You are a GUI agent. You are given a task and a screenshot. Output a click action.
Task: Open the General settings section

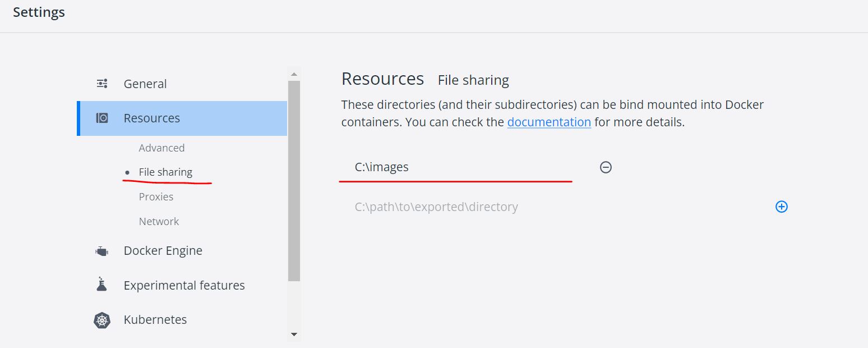click(145, 84)
